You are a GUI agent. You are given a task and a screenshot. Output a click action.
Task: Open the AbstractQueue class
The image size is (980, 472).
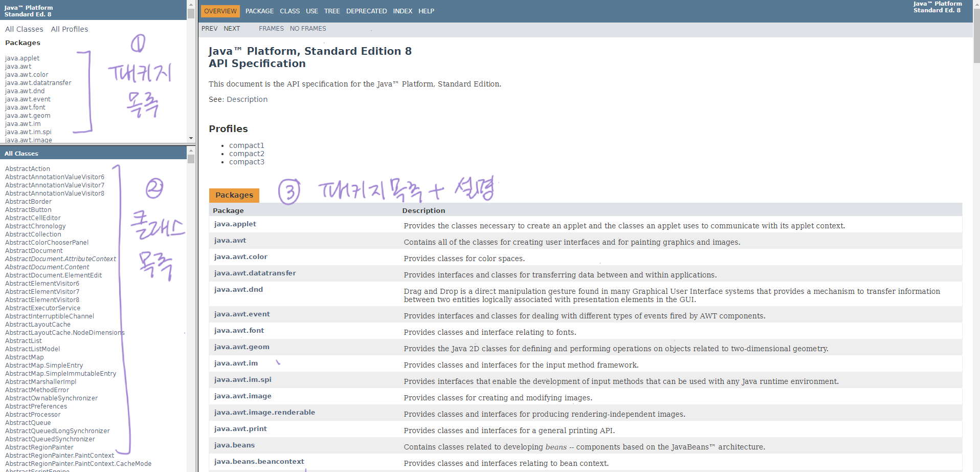pos(28,423)
